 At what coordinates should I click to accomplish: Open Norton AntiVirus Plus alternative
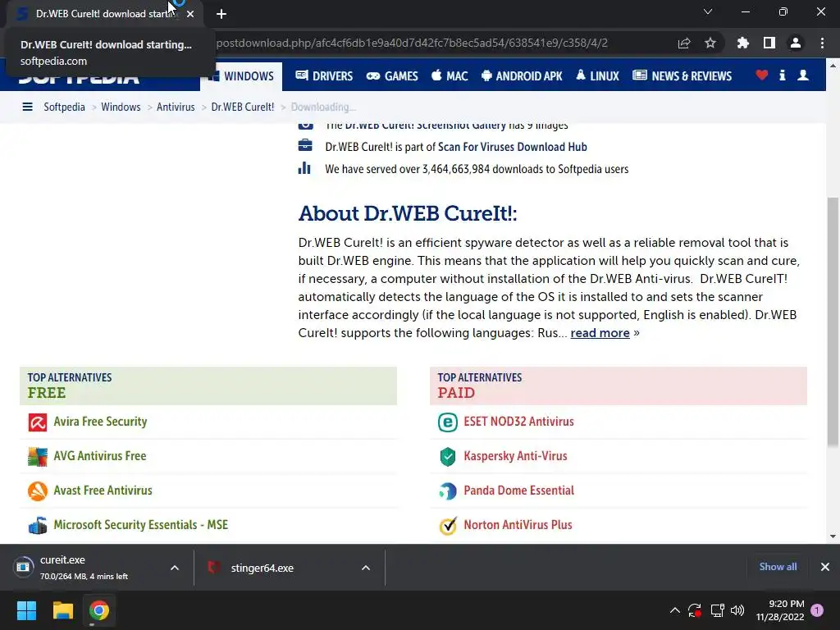tap(518, 524)
